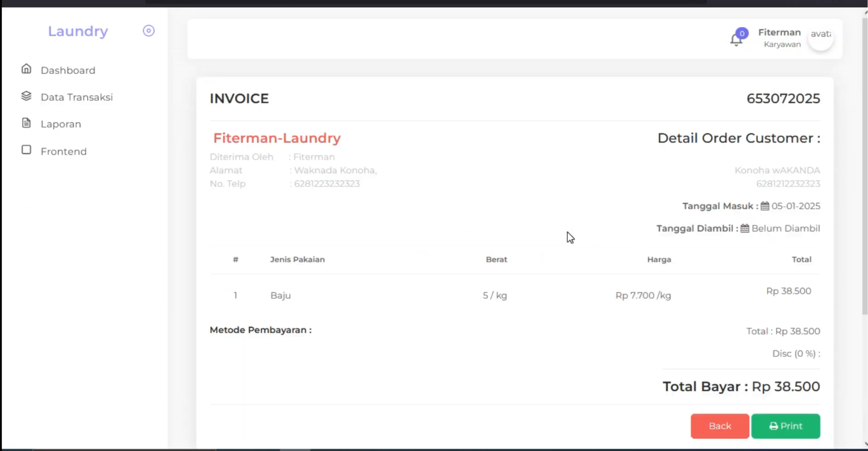
Task: Click the Dashboard home icon
Action: tap(26, 69)
